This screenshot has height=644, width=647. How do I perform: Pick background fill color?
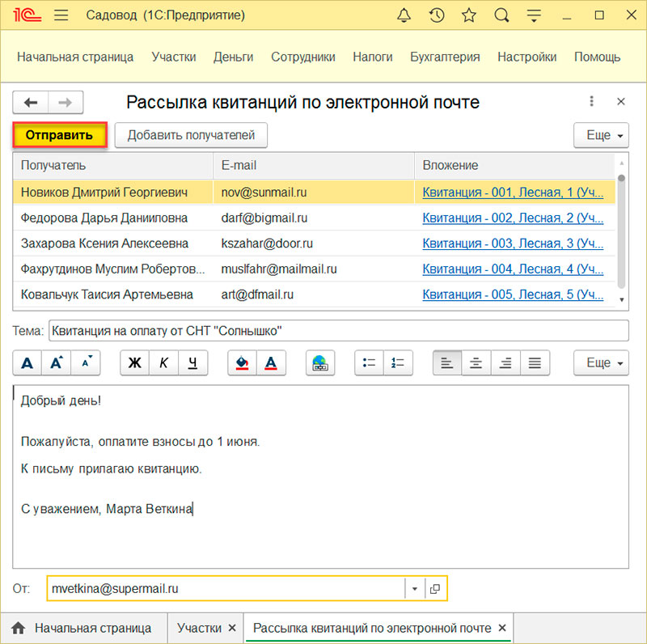point(242,363)
